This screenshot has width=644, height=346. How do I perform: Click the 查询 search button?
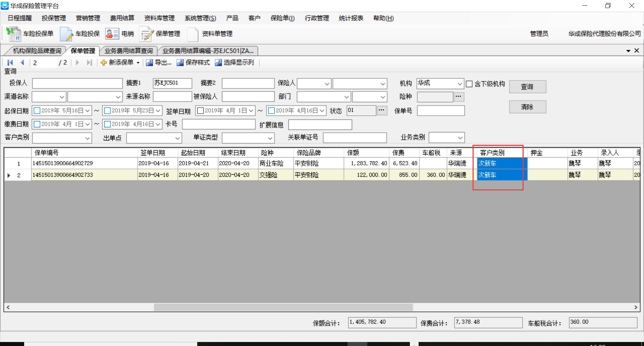point(527,87)
